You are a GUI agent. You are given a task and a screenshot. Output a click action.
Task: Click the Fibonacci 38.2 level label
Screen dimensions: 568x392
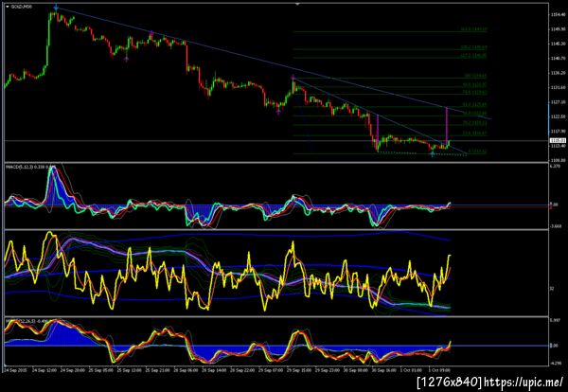tap(474, 123)
